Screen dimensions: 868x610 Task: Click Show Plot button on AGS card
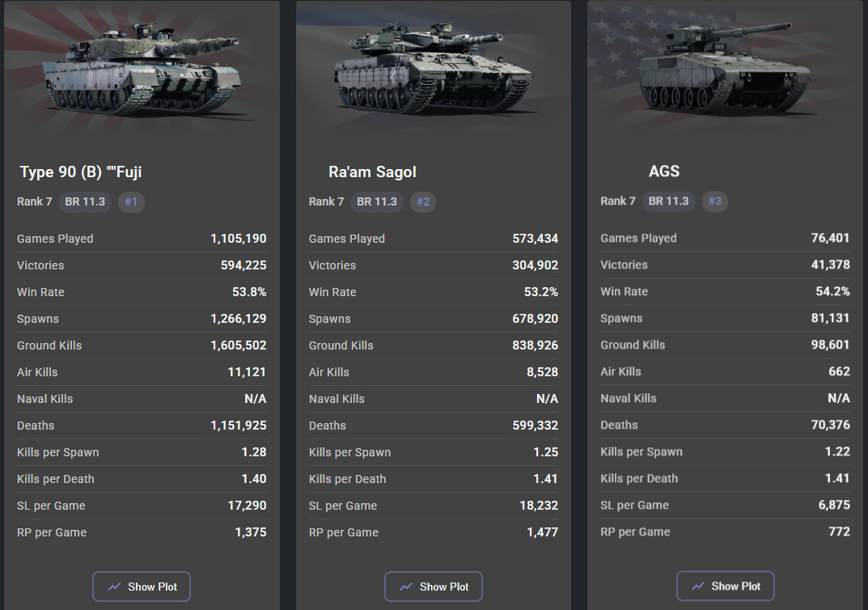tap(725, 586)
